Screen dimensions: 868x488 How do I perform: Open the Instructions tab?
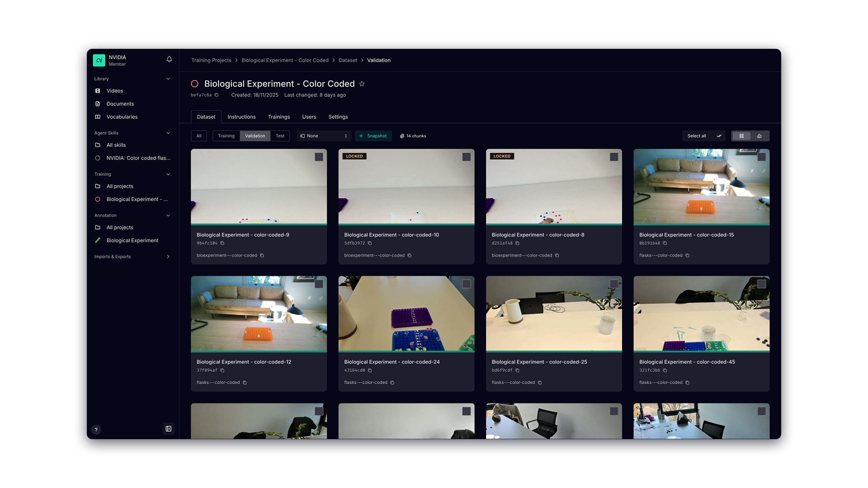(241, 117)
